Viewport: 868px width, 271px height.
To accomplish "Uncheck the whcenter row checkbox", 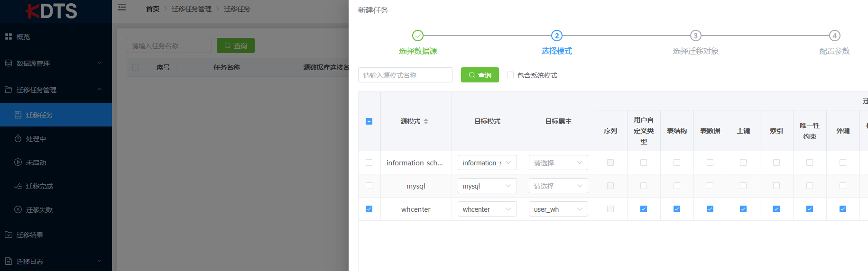I will pos(369,209).
